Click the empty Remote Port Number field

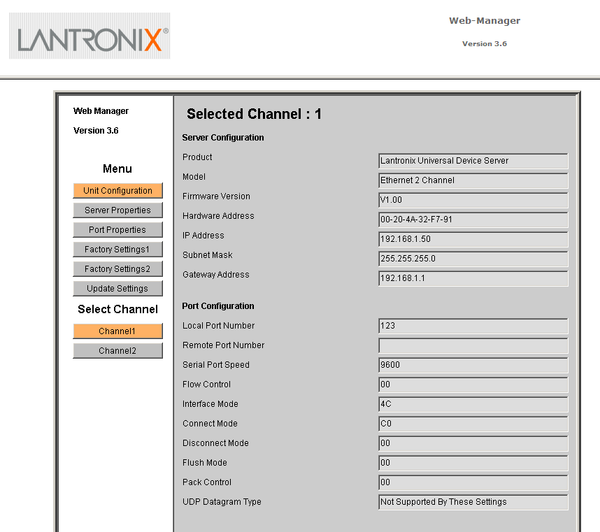(473, 346)
